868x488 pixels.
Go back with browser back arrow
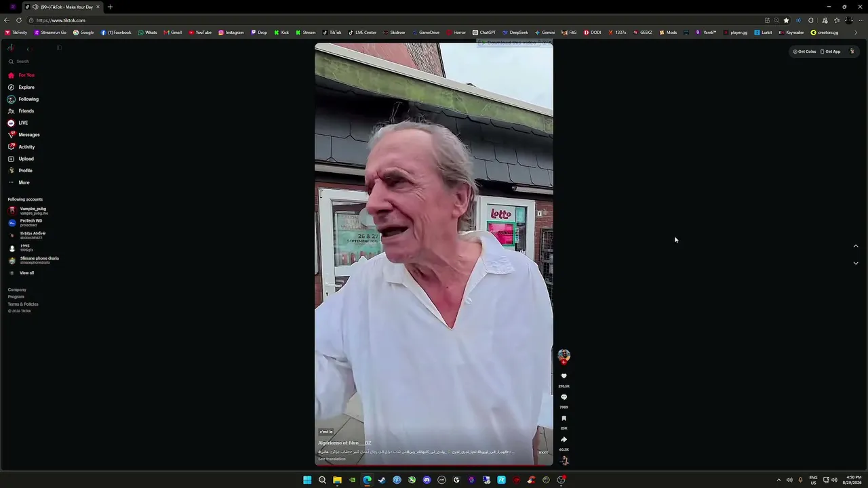pos(7,20)
